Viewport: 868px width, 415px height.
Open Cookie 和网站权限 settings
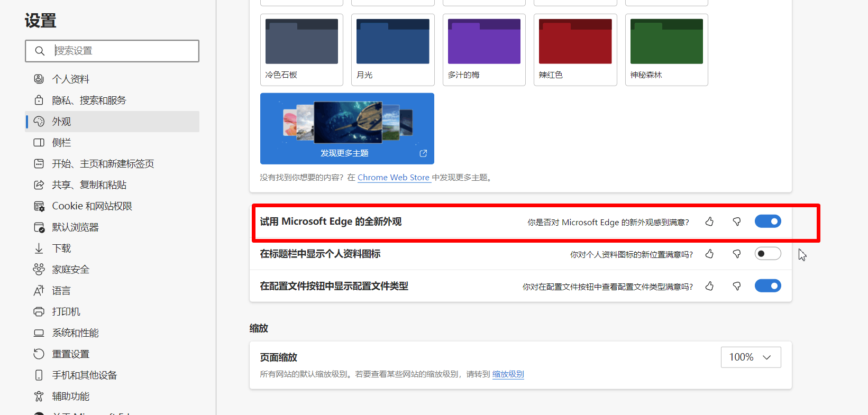click(112, 206)
